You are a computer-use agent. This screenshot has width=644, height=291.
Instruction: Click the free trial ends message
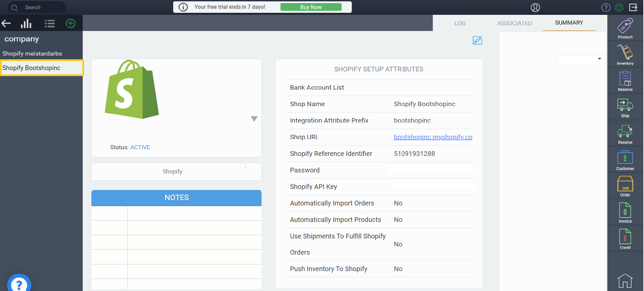point(230,7)
